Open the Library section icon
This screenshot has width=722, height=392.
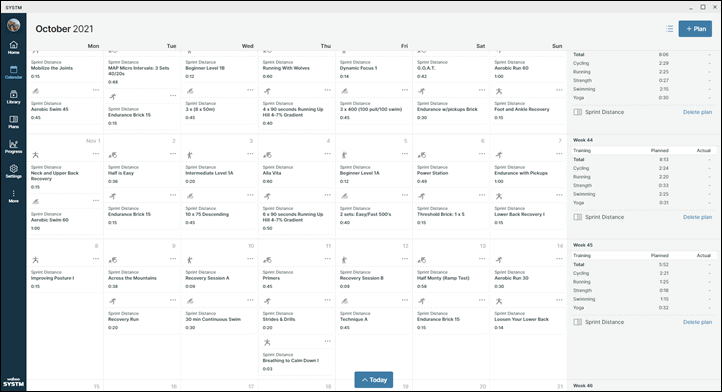pyautogui.click(x=13, y=97)
